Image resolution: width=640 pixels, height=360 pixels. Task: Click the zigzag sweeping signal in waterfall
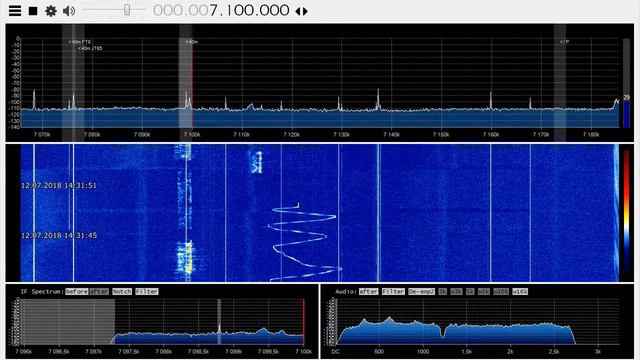coord(304,242)
